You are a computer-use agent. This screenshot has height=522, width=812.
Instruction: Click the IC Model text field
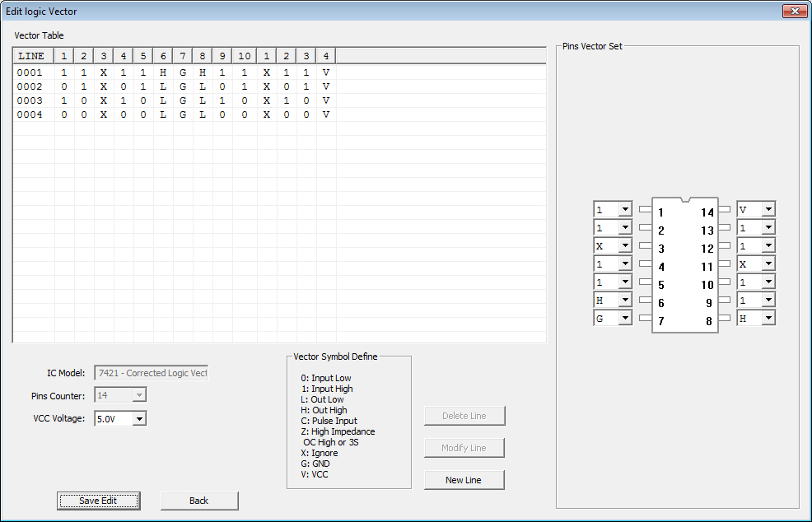tap(152, 373)
